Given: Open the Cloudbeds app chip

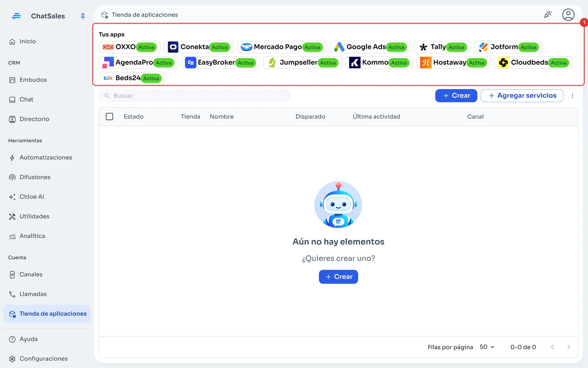Looking at the screenshot, I should pyautogui.click(x=533, y=63).
